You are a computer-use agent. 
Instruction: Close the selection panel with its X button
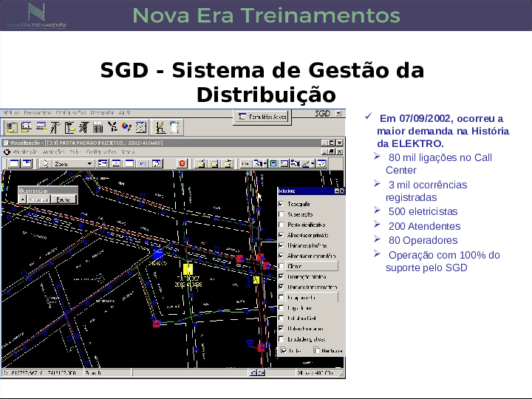click(342, 191)
